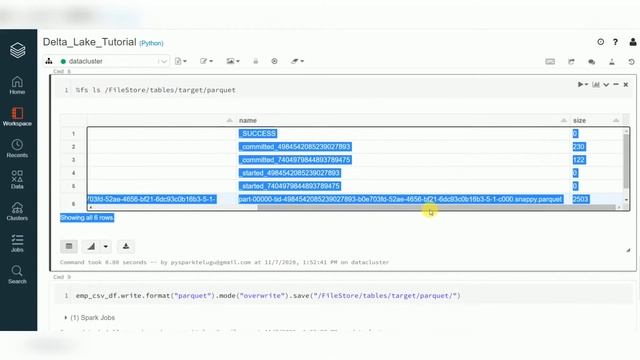The image size is (640, 360).
Task: Open Home in the sidebar
Action: point(17,85)
